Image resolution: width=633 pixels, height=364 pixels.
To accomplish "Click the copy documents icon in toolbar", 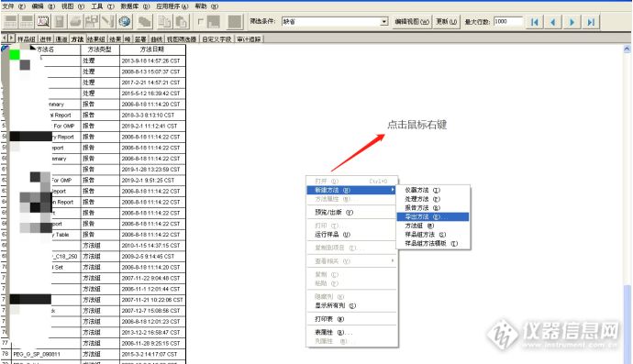I will click(x=164, y=21).
